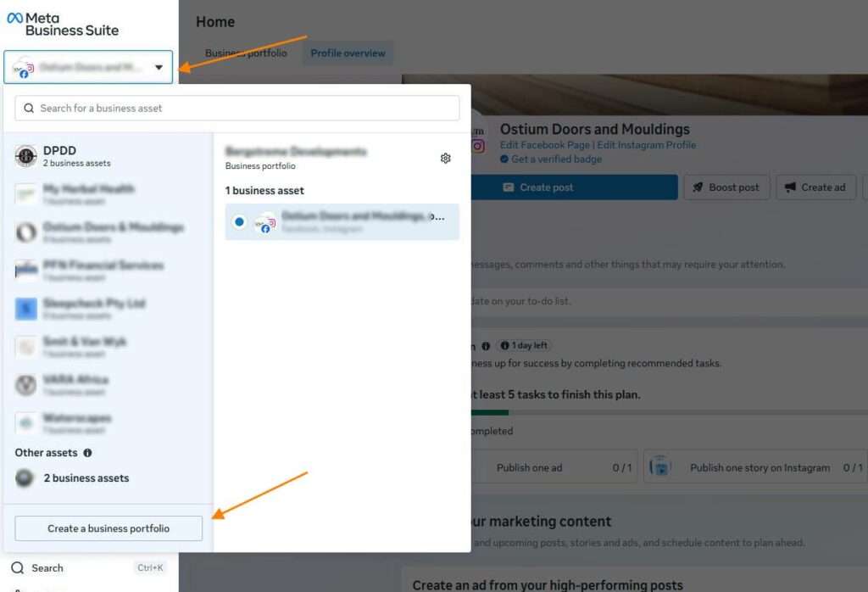868x592 pixels.
Task: Select the VARA Africa portfolio row
Action: point(108,385)
